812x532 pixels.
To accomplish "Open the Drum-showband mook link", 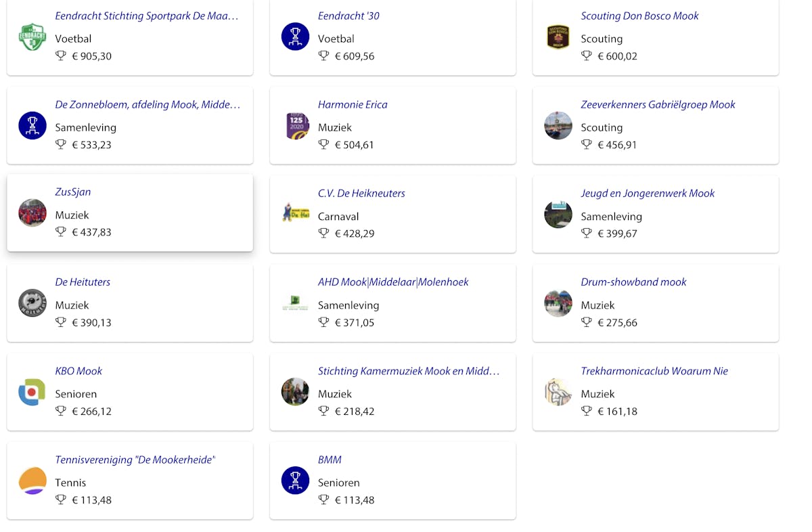I will [x=633, y=282].
